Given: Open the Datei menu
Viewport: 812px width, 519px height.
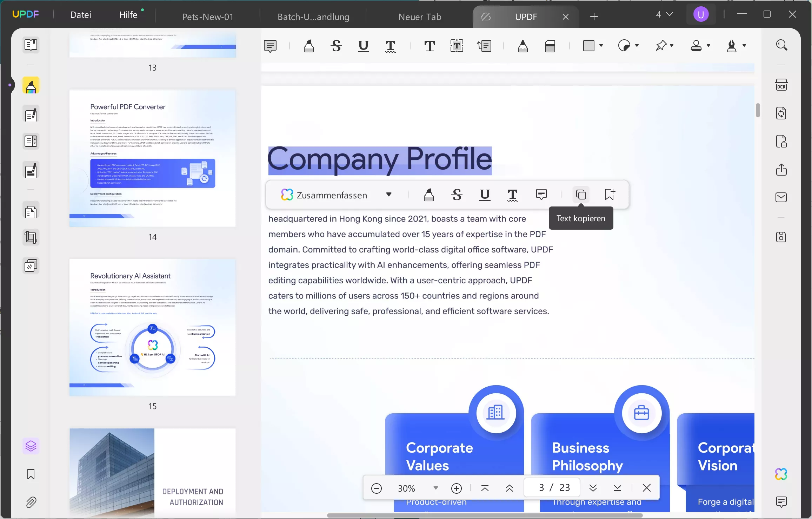Looking at the screenshot, I should click(x=81, y=15).
